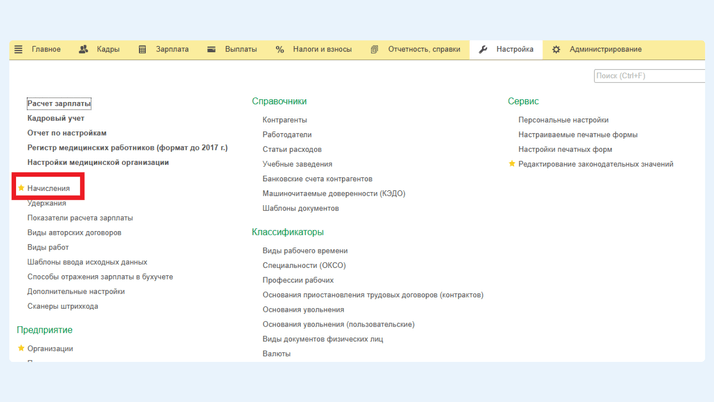Click the gear icon for Администрирование

557,49
